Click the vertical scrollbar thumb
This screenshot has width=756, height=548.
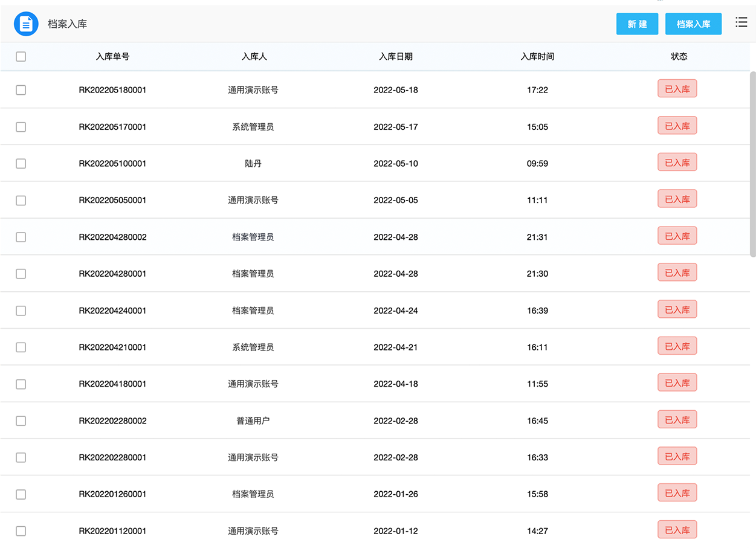(752, 163)
